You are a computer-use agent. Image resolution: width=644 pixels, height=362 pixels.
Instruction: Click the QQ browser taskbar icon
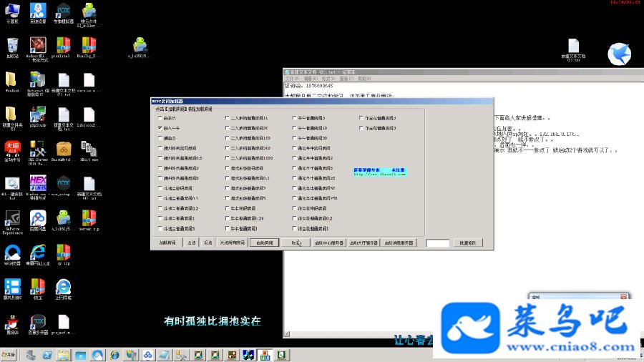97,355
